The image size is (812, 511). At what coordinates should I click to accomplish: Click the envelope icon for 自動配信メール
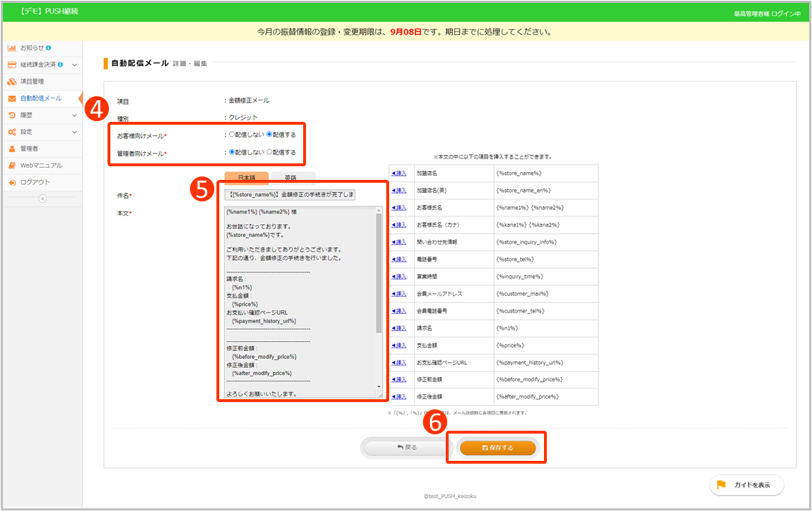tap(11, 98)
